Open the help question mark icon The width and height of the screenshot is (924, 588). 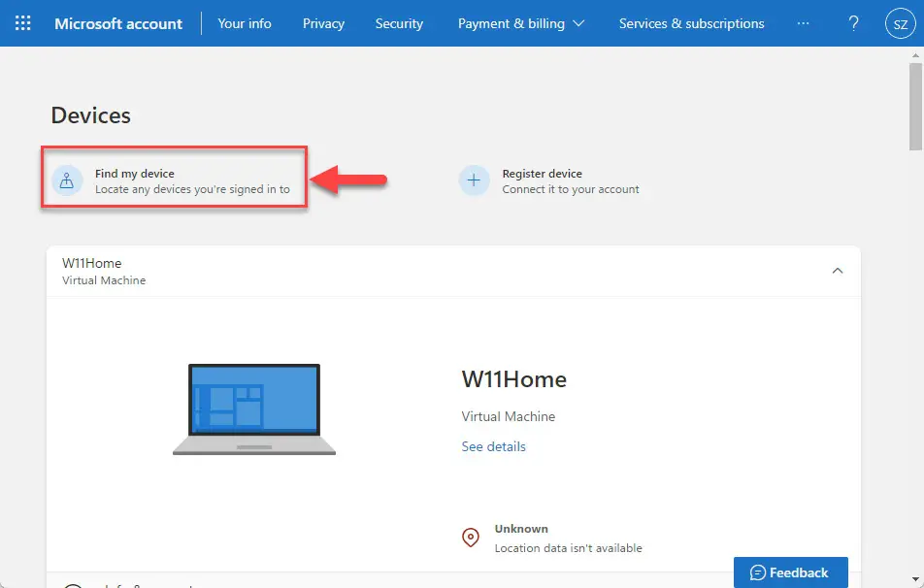853,23
